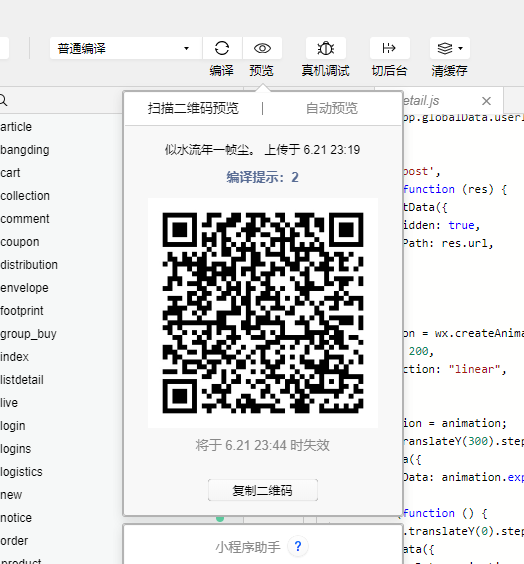Click the 切后台 label
The height and width of the screenshot is (564, 524).
click(x=389, y=70)
